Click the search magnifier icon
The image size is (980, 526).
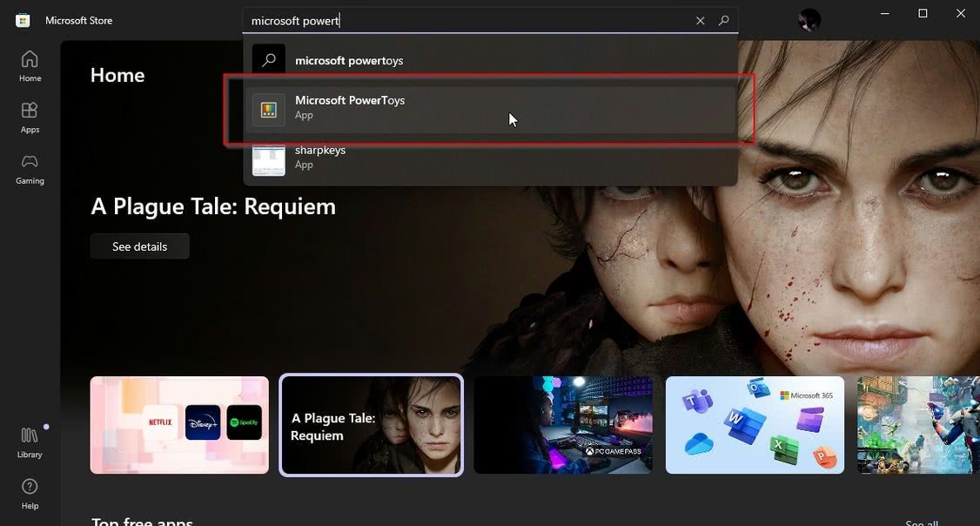click(x=723, y=21)
